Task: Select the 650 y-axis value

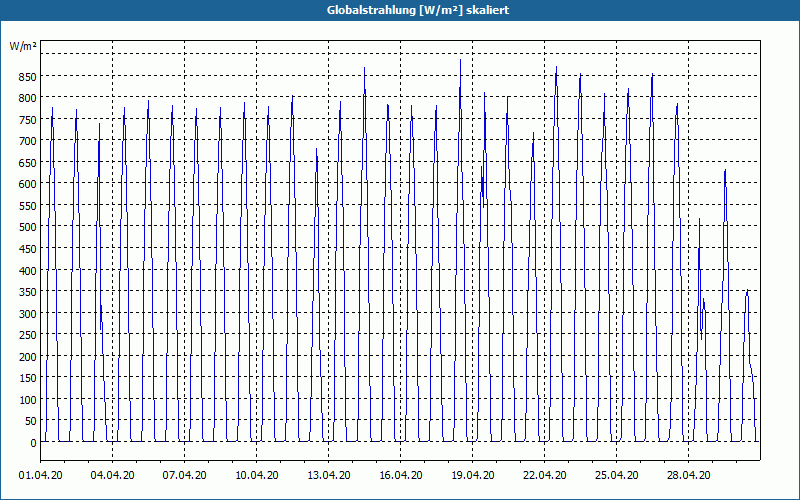Action: click(28, 163)
